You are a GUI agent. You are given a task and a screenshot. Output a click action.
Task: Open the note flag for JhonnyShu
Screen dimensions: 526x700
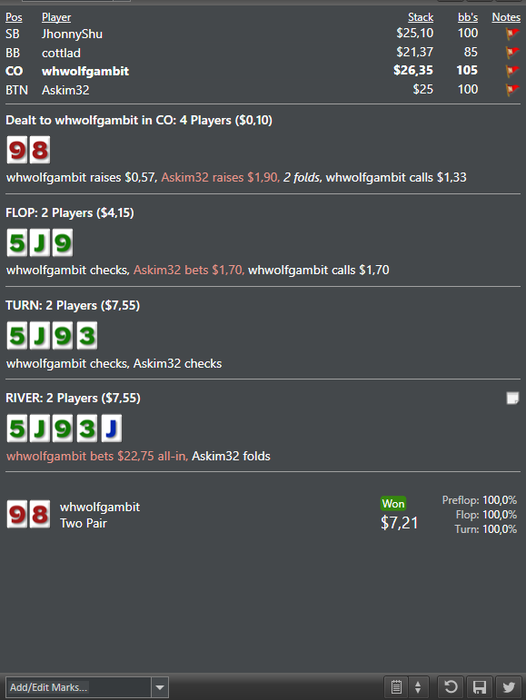(512, 33)
